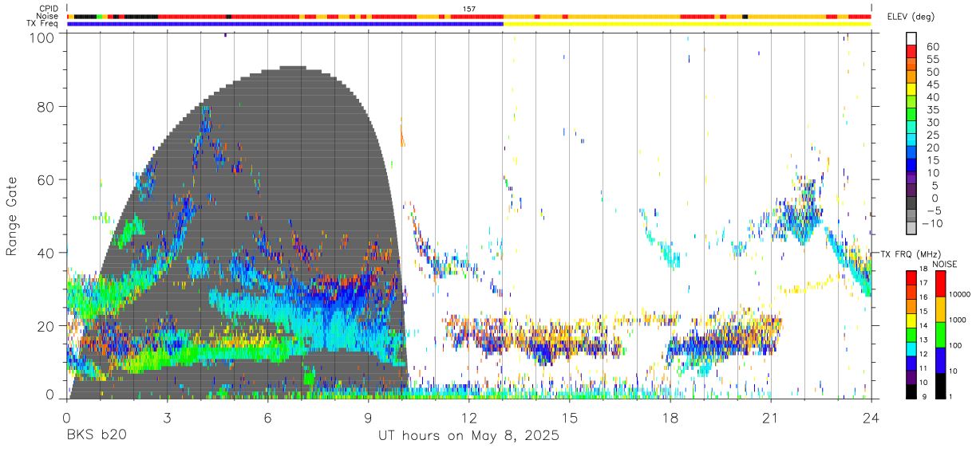Pick the green segment of NOISE colorbar

pos(941,335)
